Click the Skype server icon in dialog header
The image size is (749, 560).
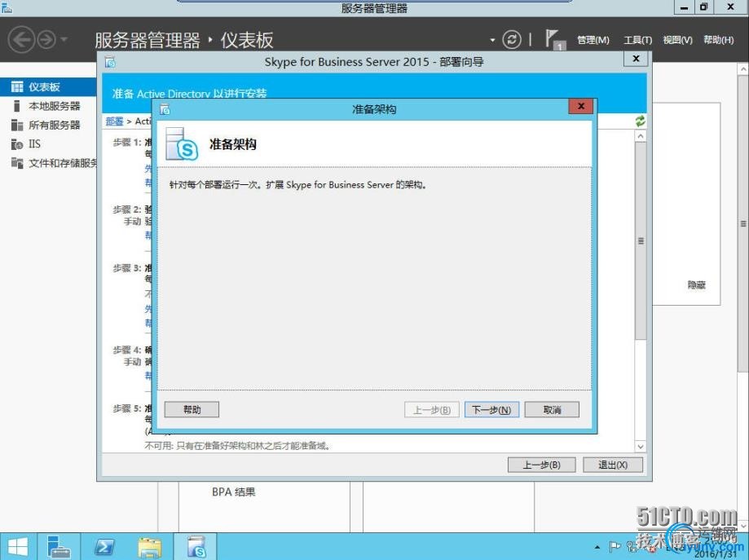point(182,143)
